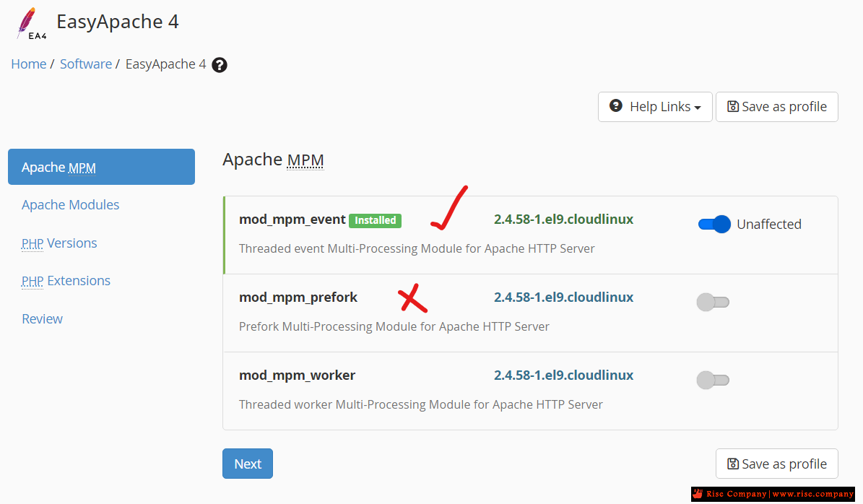
Task: Click the EasyApache 4 page title
Action: [x=118, y=22]
